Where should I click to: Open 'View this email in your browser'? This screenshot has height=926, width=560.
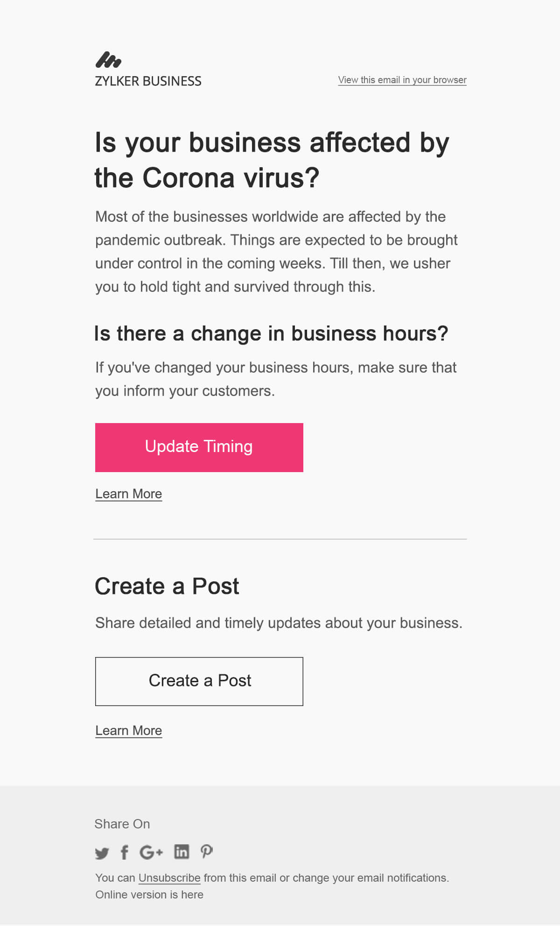(402, 80)
